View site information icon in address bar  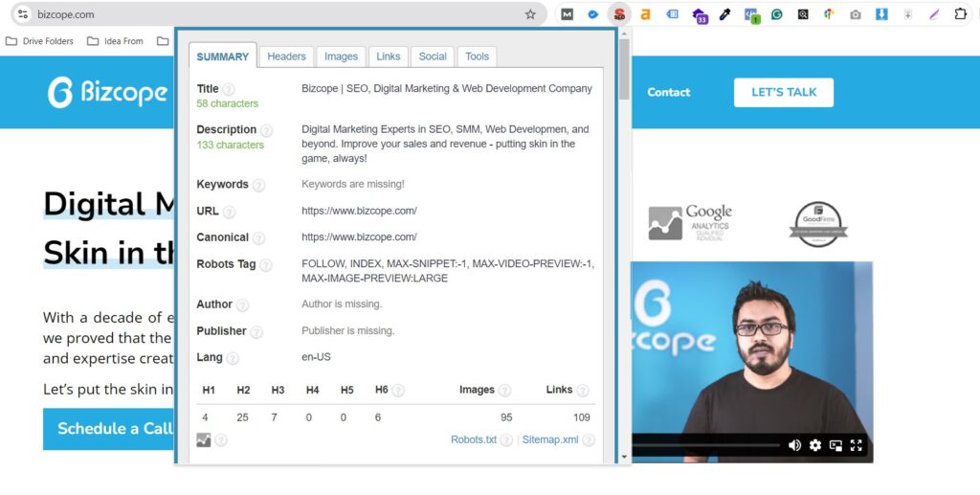click(x=23, y=14)
